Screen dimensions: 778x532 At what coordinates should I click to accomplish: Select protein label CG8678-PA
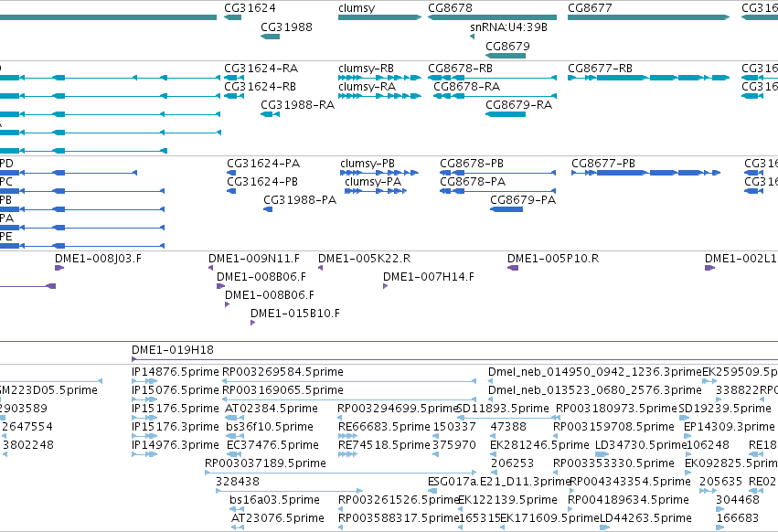(x=473, y=182)
